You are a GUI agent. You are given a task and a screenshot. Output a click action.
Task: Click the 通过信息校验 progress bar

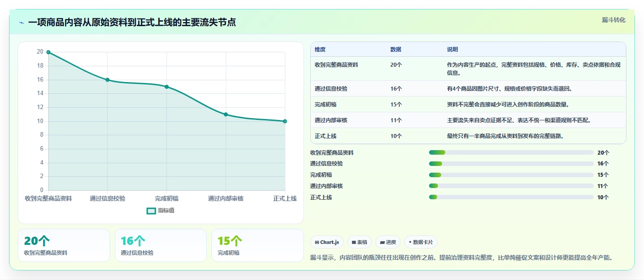coord(511,164)
